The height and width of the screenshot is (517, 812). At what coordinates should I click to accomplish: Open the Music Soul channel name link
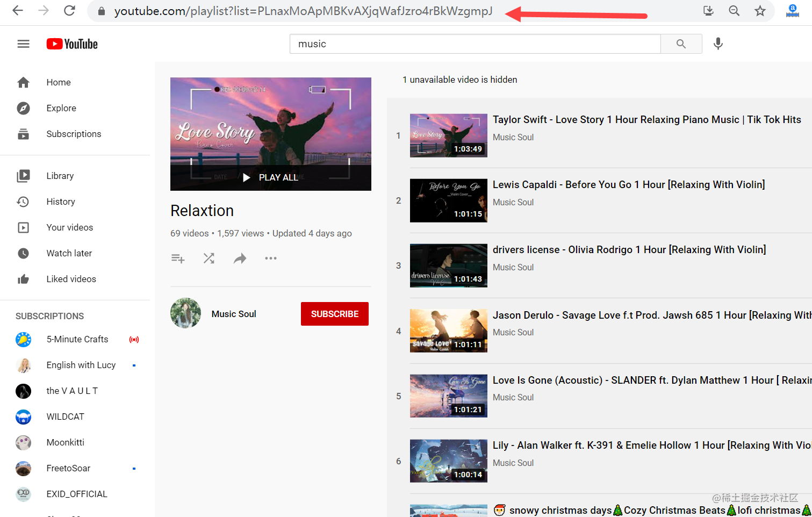pyautogui.click(x=234, y=314)
